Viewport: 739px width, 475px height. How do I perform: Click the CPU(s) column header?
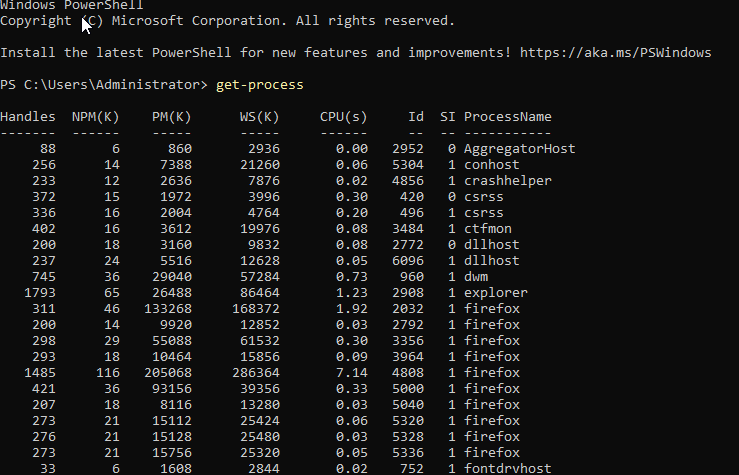(x=344, y=116)
